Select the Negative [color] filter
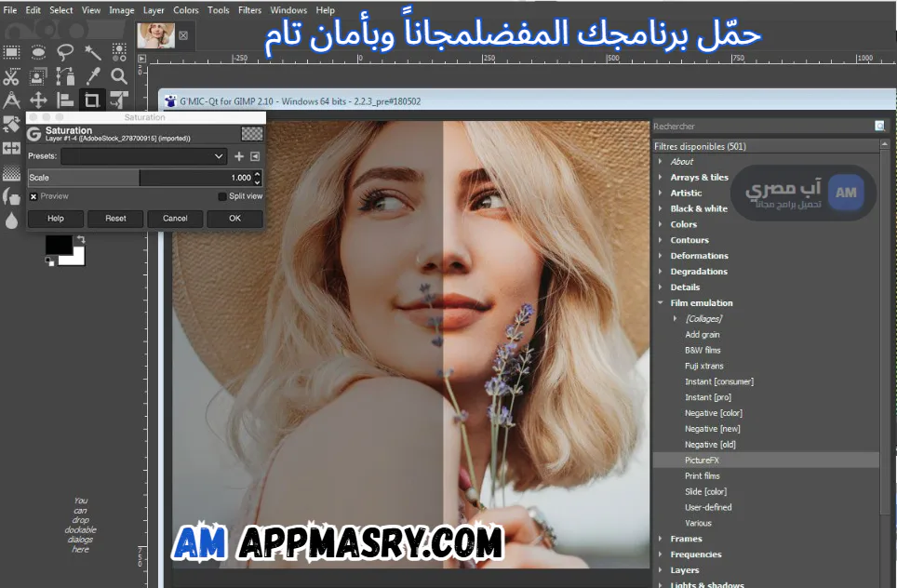Screen dimensions: 897x588 click(x=714, y=413)
